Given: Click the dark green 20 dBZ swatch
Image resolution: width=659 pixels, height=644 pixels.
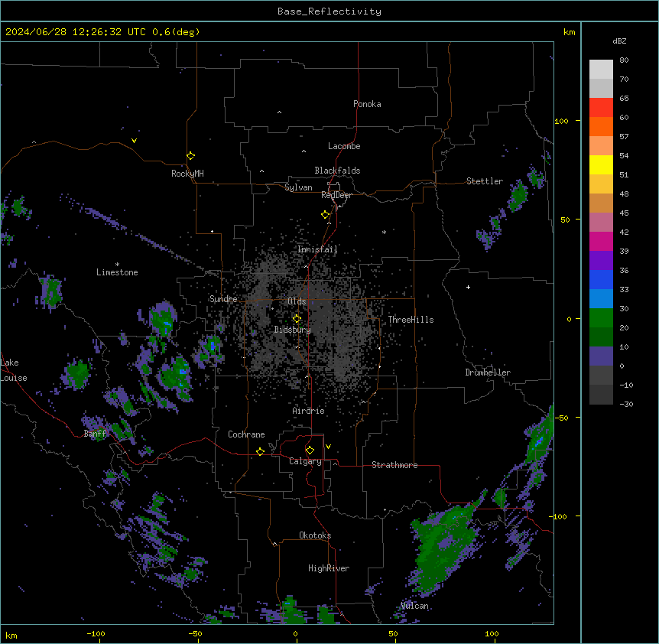Looking at the screenshot, I should pyautogui.click(x=601, y=337).
